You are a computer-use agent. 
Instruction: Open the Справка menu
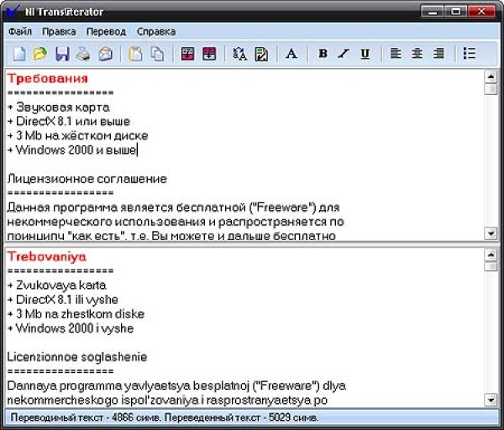[x=156, y=32]
